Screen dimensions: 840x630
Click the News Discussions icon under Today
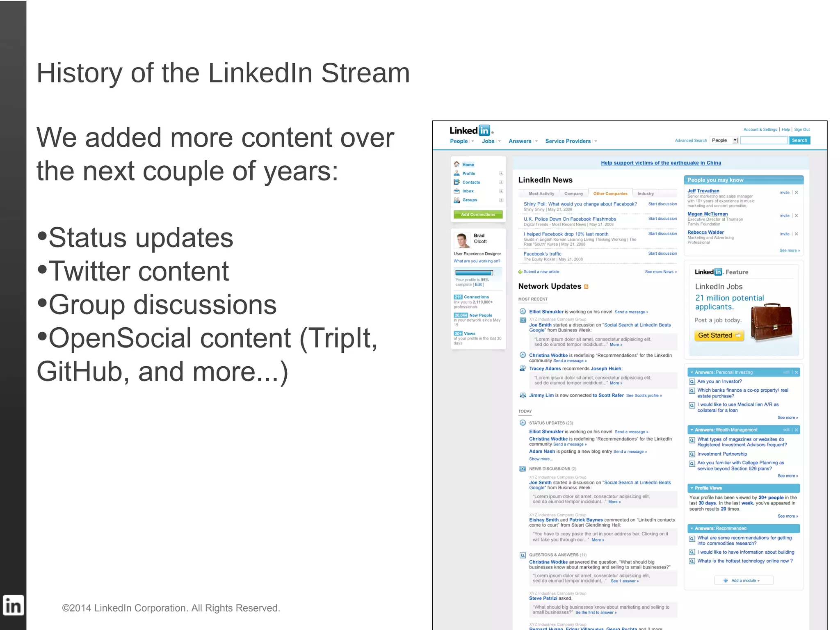(523, 469)
